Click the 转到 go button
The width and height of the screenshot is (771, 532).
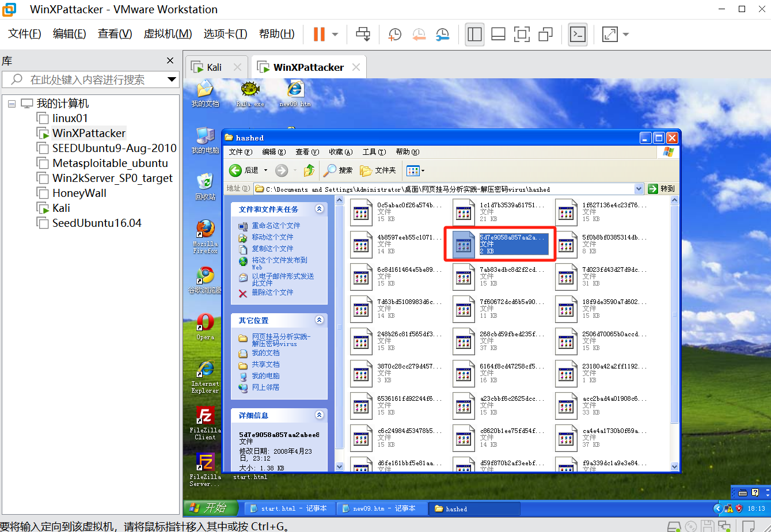coord(661,189)
